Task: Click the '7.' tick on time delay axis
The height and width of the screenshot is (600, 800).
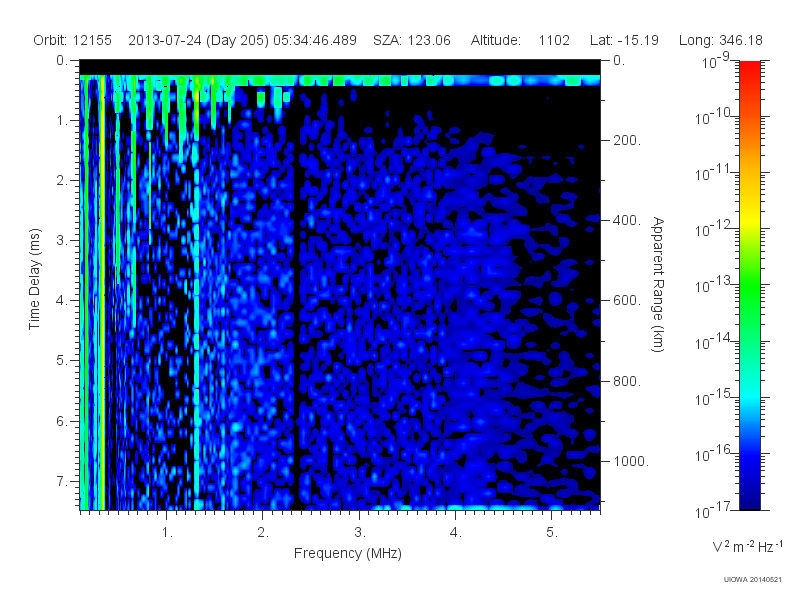Action: click(62, 481)
